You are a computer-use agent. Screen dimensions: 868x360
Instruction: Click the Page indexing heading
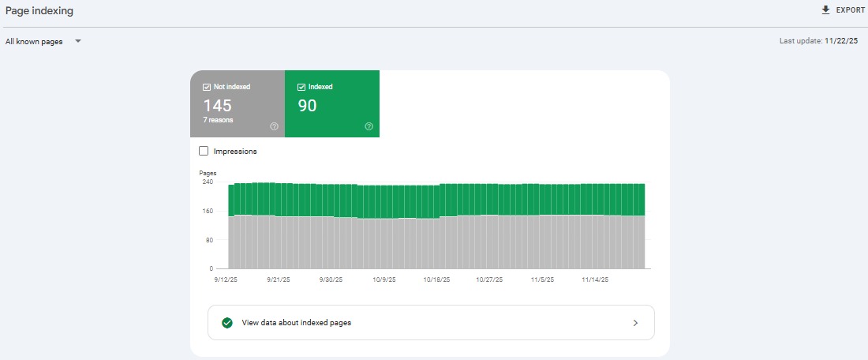39,10
